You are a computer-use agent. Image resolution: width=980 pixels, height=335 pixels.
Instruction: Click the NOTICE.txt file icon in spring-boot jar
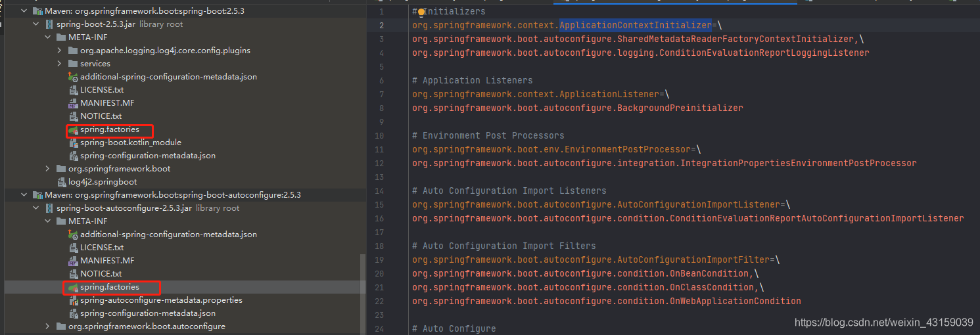pyautogui.click(x=73, y=116)
